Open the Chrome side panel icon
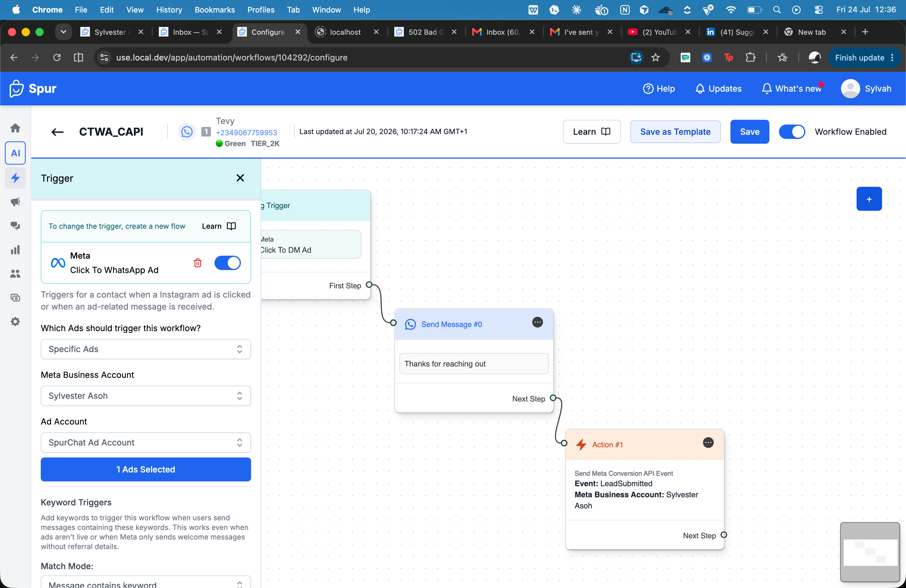 tap(78, 57)
